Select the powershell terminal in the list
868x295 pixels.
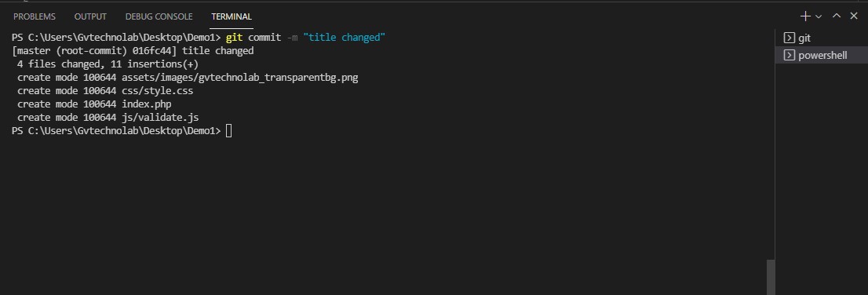click(822, 56)
